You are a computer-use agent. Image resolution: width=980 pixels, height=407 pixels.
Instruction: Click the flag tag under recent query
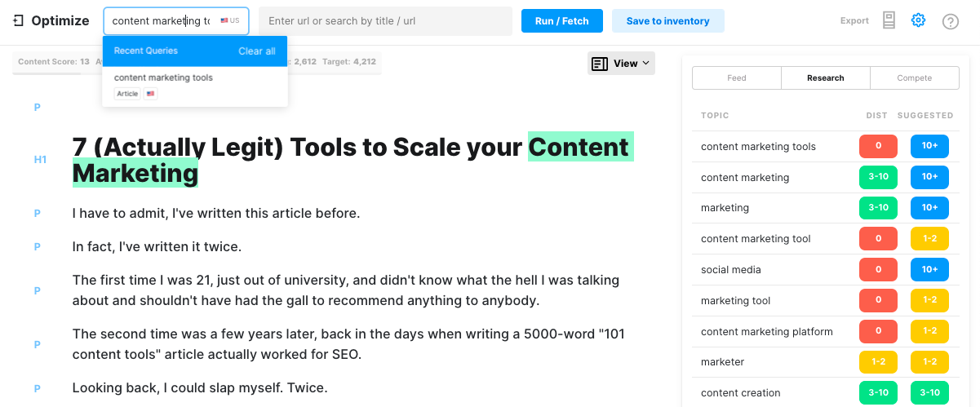[150, 94]
